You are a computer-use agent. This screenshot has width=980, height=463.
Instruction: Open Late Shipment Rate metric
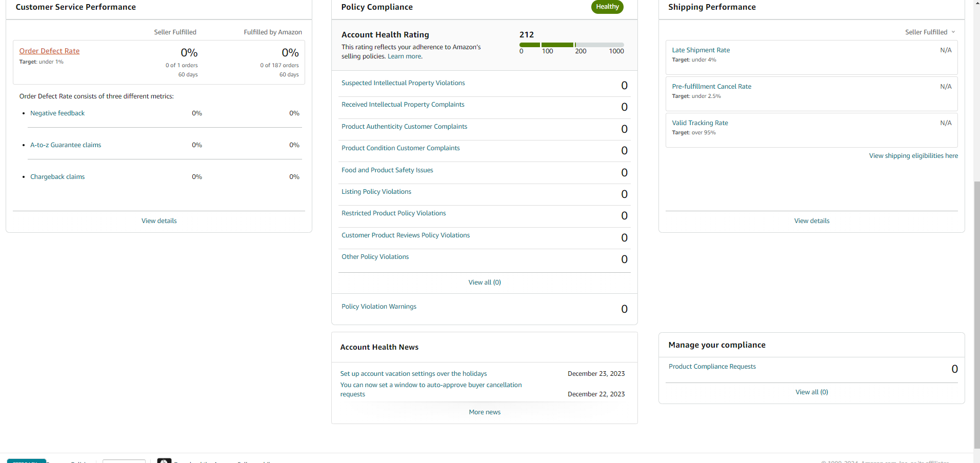(701, 50)
